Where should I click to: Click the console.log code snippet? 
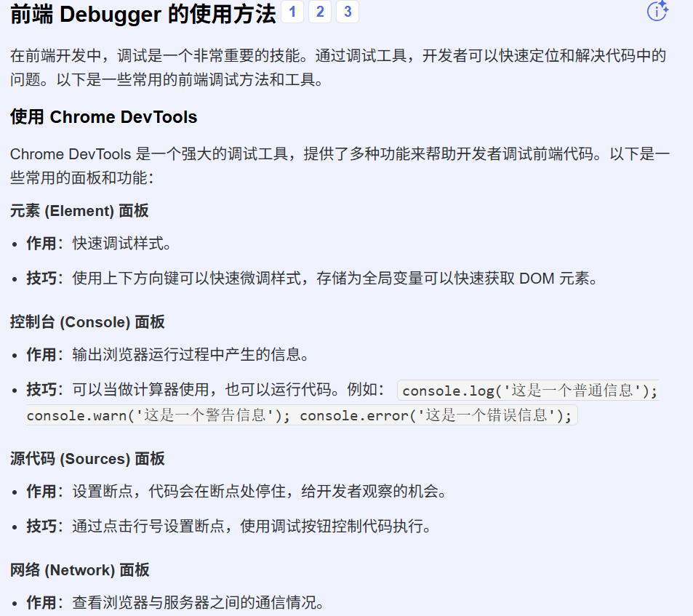[x=529, y=391]
